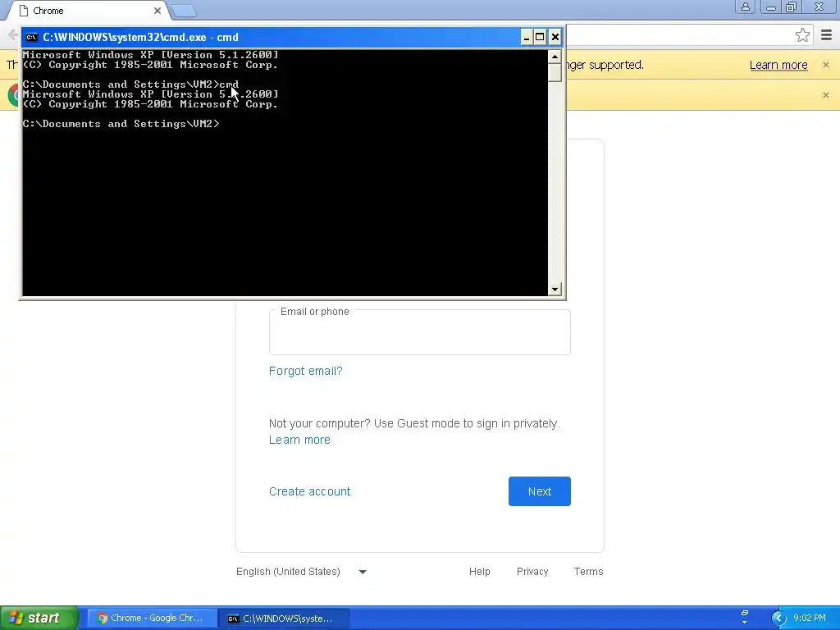Open the Privacy footer link
This screenshot has height=630, width=840.
click(x=532, y=572)
